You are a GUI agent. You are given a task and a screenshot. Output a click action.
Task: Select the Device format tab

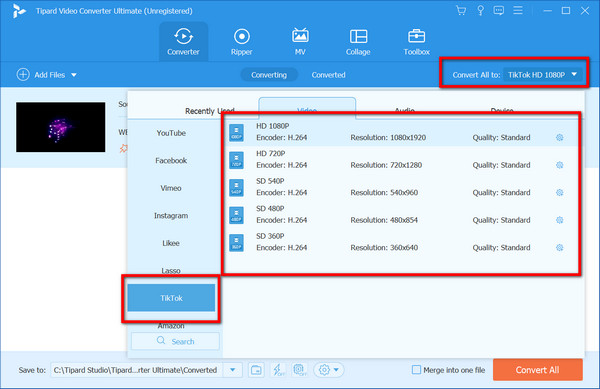[502, 111]
